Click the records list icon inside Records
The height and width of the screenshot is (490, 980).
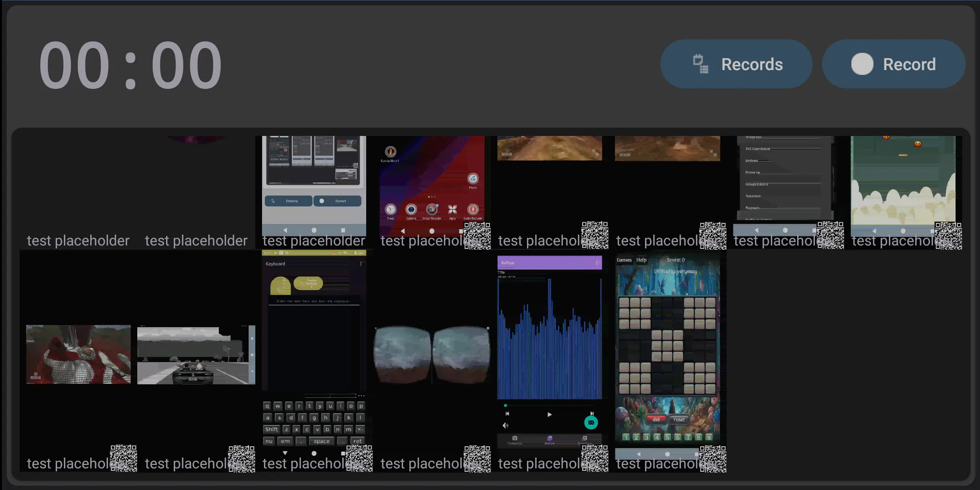701,64
